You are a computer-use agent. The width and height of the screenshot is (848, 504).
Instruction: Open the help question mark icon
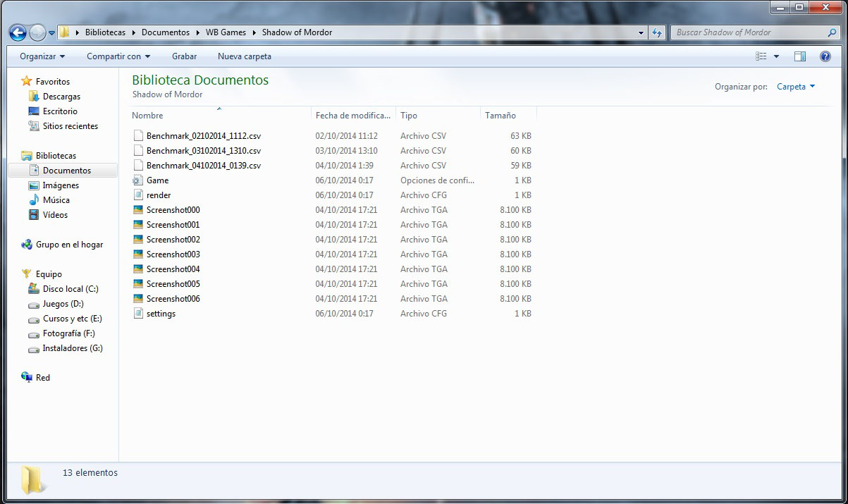(x=825, y=56)
